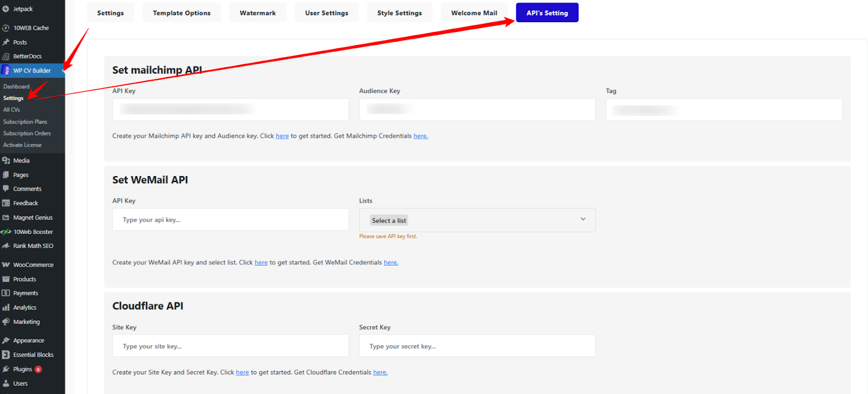Viewport: 868px width, 394px height.
Task: Click the Payments icon in sidebar
Action: (x=6, y=293)
